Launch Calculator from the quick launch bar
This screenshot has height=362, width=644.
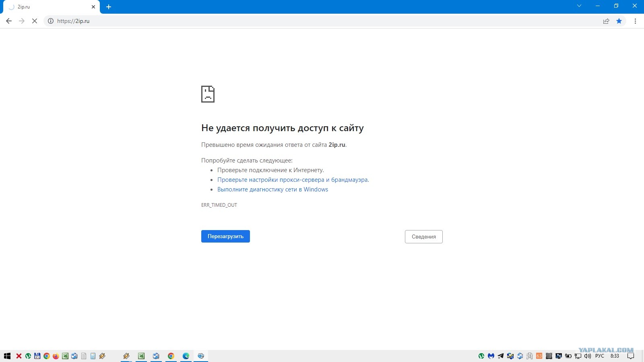[x=93, y=356]
